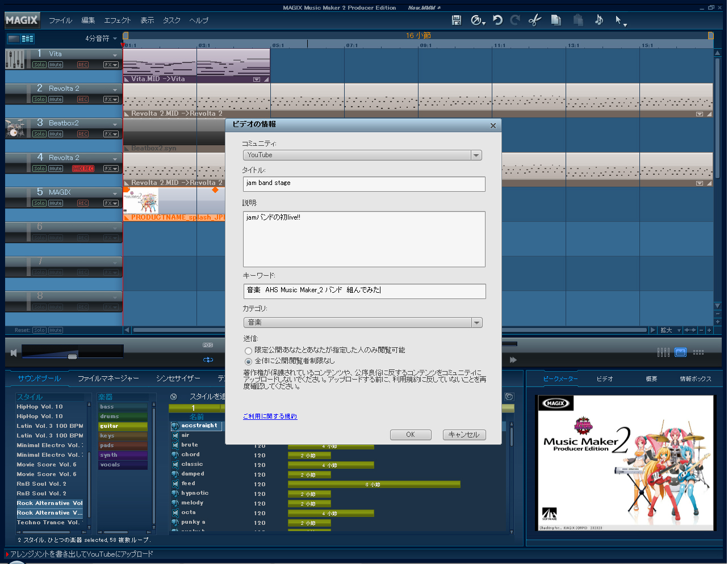The image size is (728, 564).
Task: Click the タイトル input field
Action: pyautogui.click(x=364, y=184)
